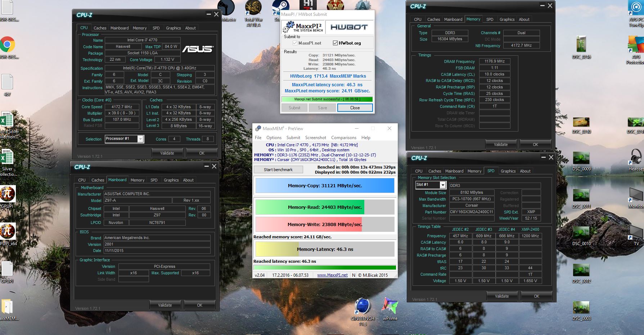The image size is (644, 335).
Task: Open the File menu in MaxxMEM
Action: (x=258, y=138)
